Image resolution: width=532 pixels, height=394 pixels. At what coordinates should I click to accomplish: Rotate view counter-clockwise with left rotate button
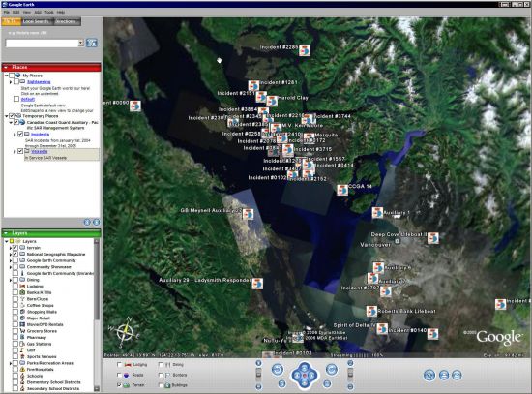coord(278,370)
